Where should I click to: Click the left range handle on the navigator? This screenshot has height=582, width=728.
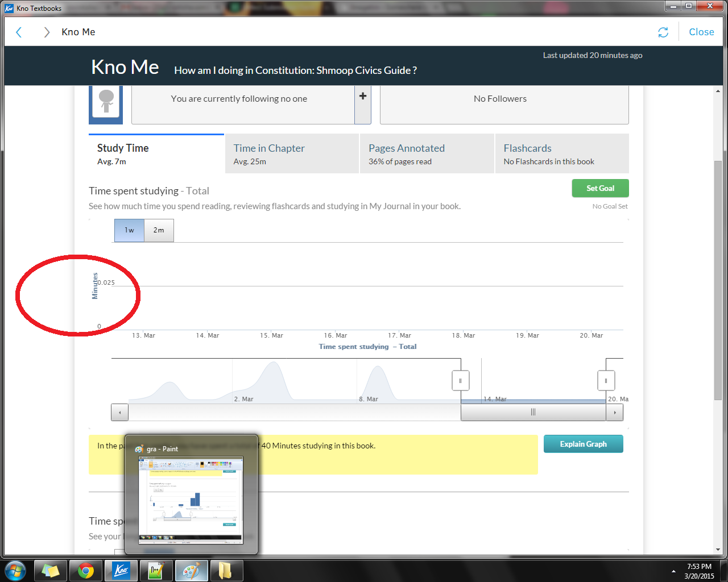click(461, 381)
